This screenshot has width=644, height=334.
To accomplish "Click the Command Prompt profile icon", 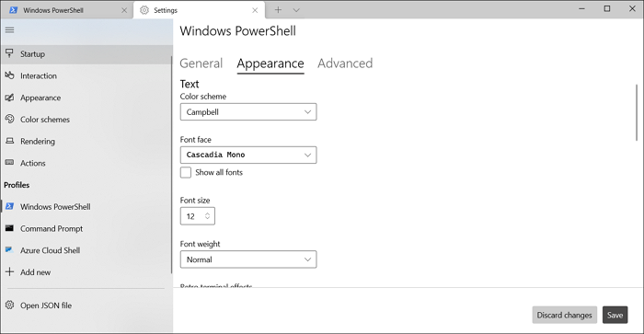I will tap(9, 228).
